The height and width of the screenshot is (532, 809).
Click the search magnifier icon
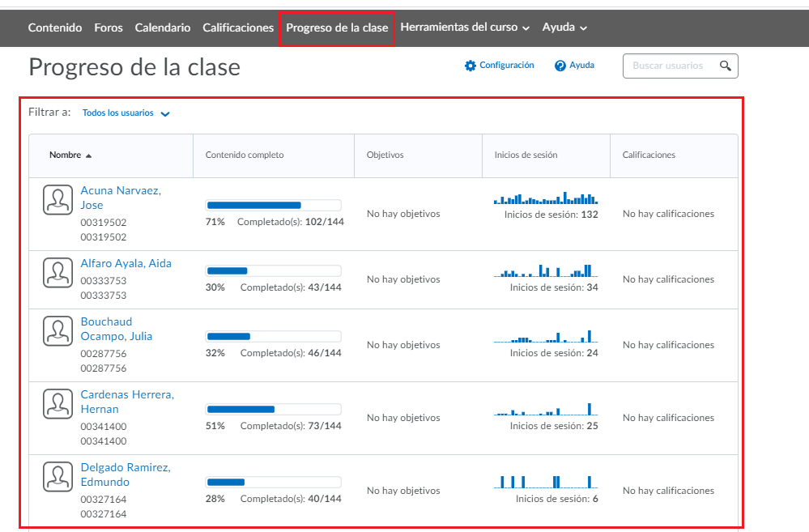point(725,66)
